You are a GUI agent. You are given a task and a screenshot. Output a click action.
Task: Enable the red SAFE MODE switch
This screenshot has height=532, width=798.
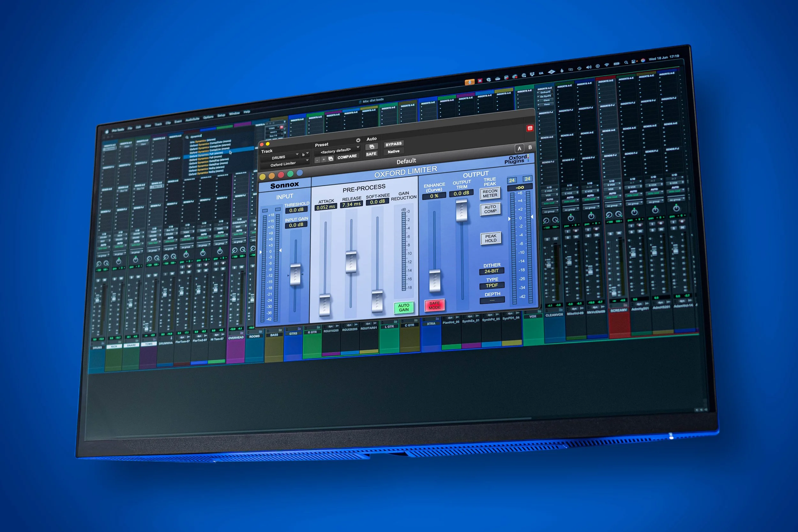(x=434, y=305)
